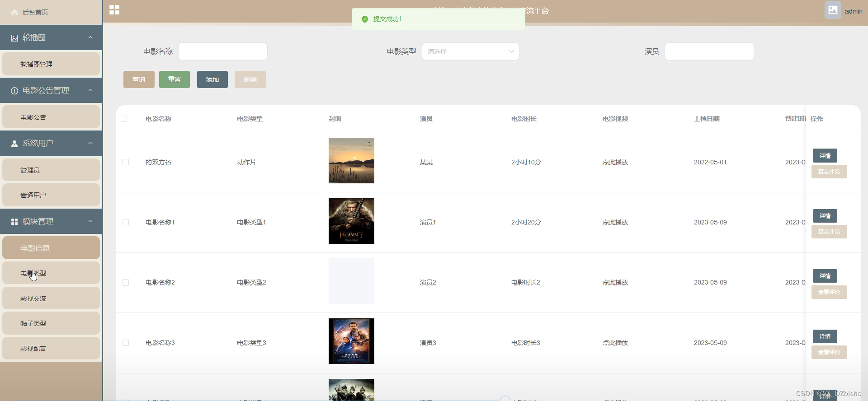Click 查看评论 button for row 电影名称1

(x=829, y=232)
